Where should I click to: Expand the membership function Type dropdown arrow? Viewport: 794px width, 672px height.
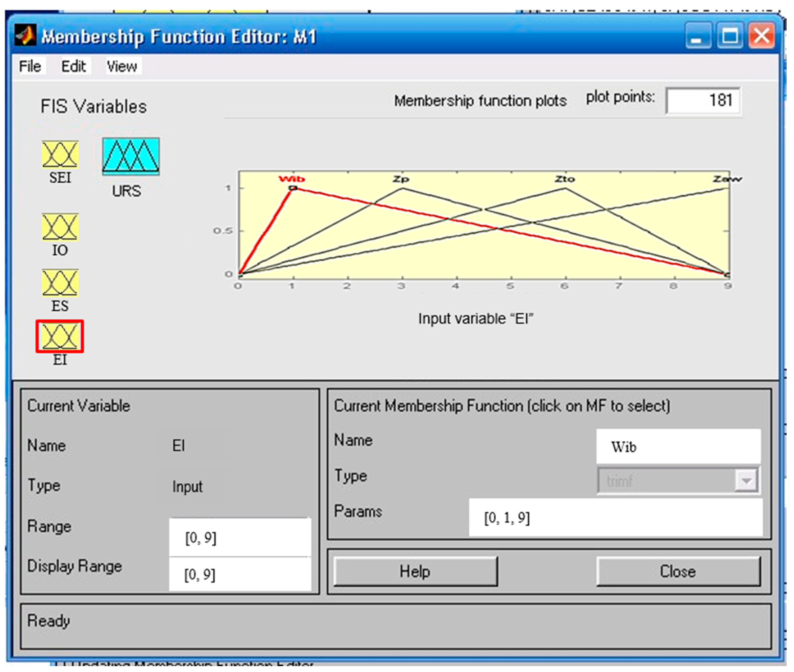click(746, 481)
